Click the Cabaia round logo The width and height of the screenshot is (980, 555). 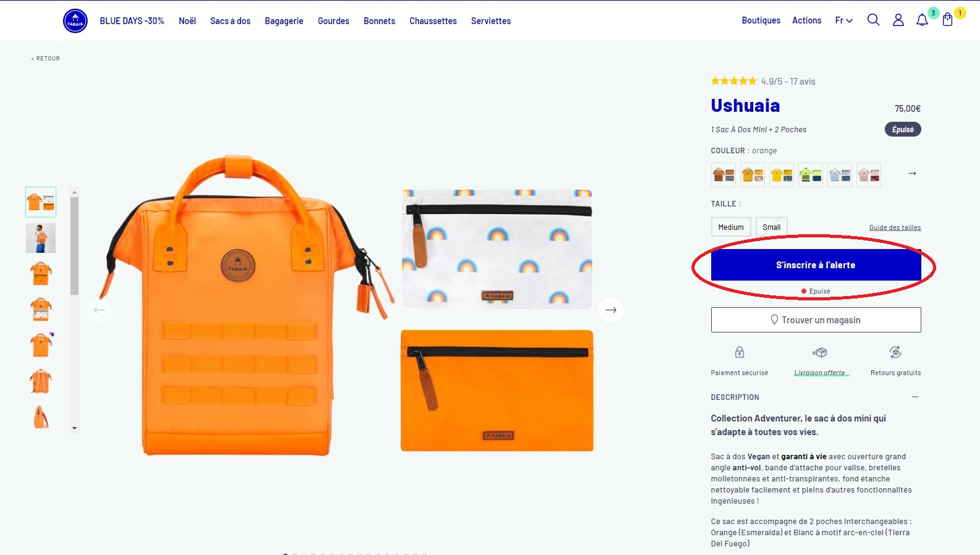75,21
